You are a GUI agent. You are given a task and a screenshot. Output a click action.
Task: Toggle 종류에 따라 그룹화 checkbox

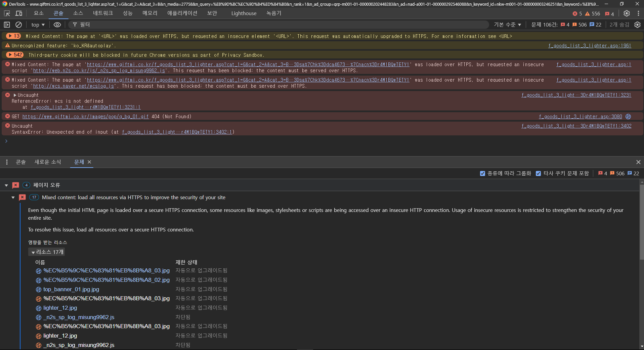tap(482, 173)
